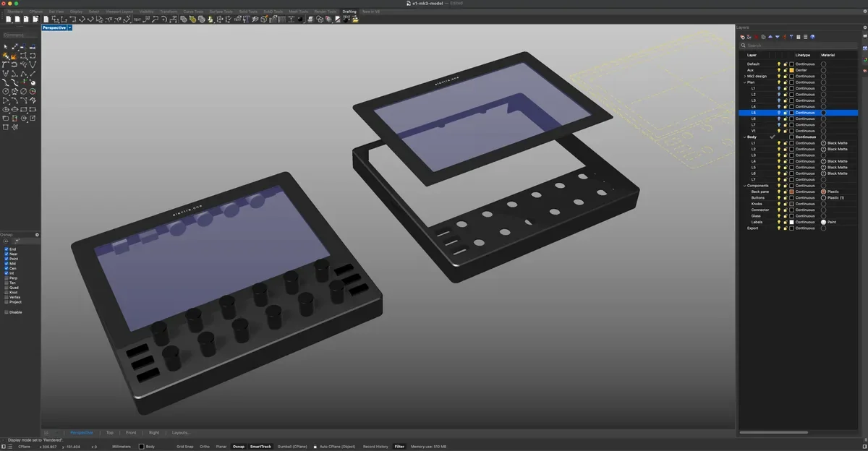The height and width of the screenshot is (451, 868).
Task: Open the Body layer selector in status bar
Action: 147,447
